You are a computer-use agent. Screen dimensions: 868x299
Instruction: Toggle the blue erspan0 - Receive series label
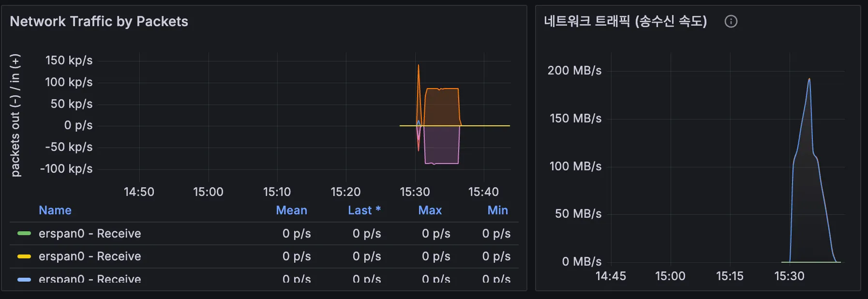click(x=90, y=279)
